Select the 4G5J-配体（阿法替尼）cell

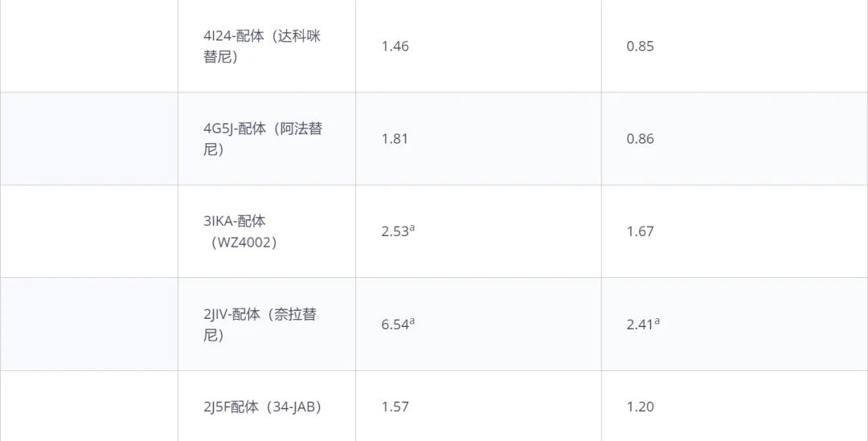[x=266, y=139]
